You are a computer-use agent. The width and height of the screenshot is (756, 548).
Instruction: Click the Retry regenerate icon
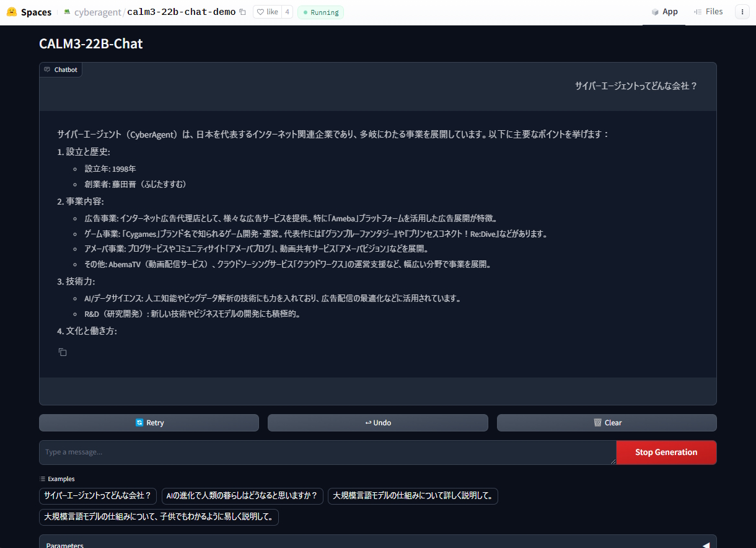(139, 423)
